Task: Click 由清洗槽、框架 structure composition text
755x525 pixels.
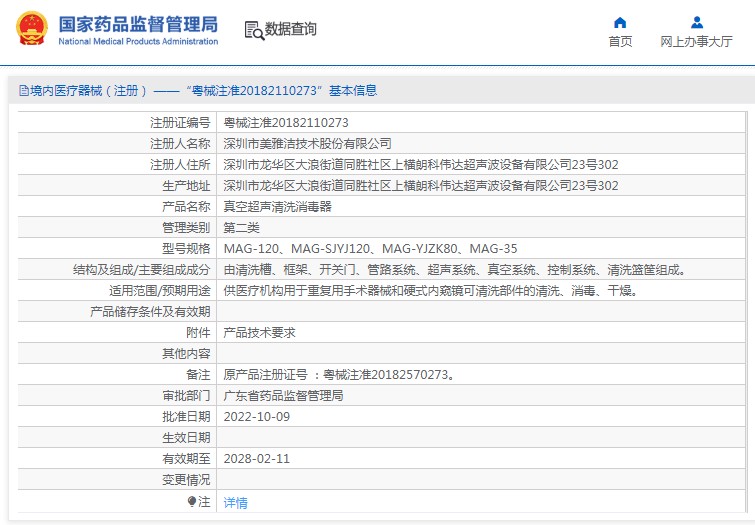Action: 455,270
